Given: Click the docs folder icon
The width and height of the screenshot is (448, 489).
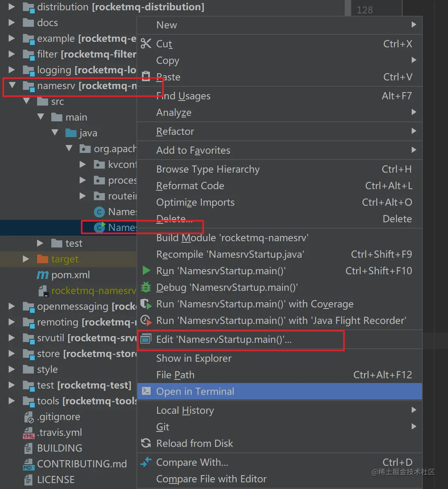Looking at the screenshot, I should pyautogui.click(x=28, y=22).
